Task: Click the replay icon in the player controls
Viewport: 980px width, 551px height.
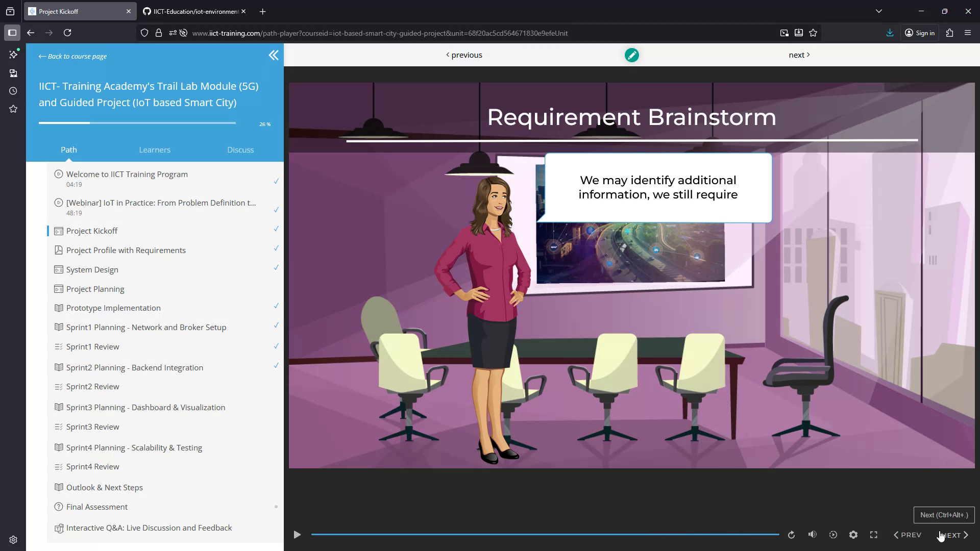Action: 791,535
